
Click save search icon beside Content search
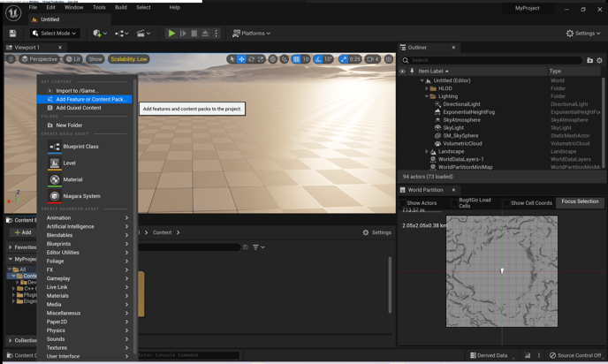[246, 246]
